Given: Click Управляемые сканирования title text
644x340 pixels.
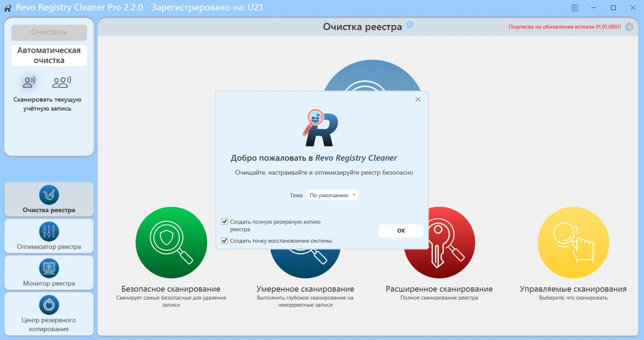Looking at the screenshot, I should [x=573, y=289].
